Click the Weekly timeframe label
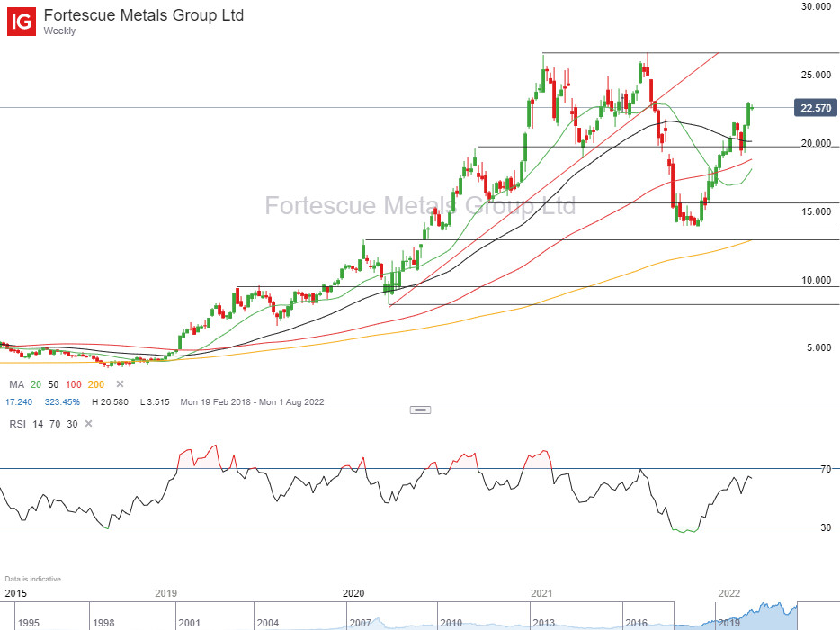Viewport: 840px width, 630px height. coord(59,31)
